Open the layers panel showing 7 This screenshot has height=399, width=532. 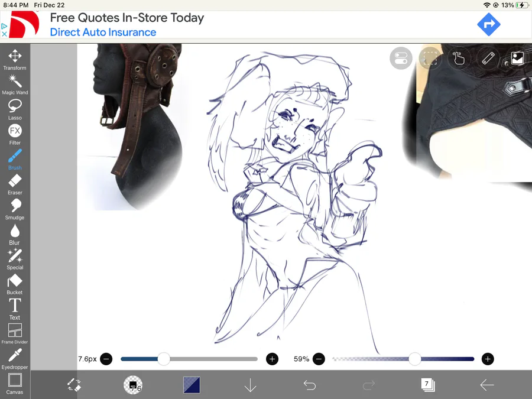[428, 385]
